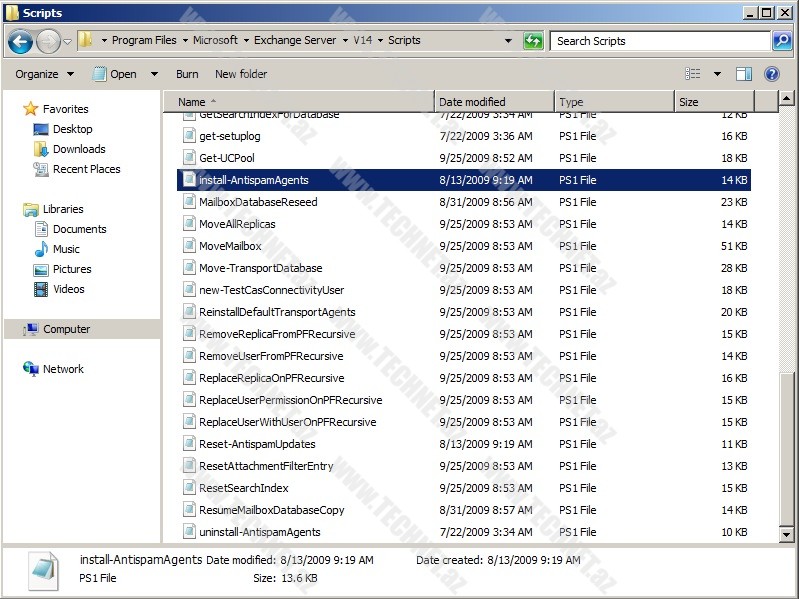Click the Refresh button beside address bar
Screen dimensions: 799x599
[533, 41]
